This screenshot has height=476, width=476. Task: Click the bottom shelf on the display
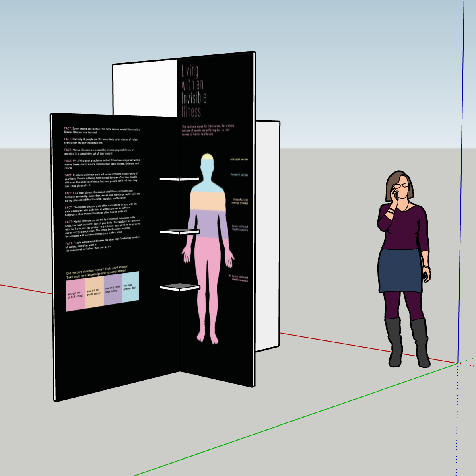[180, 287]
